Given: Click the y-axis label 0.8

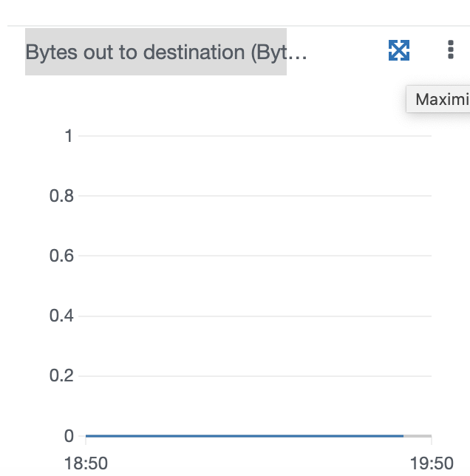Looking at the screenshot, I should [61, 196].
